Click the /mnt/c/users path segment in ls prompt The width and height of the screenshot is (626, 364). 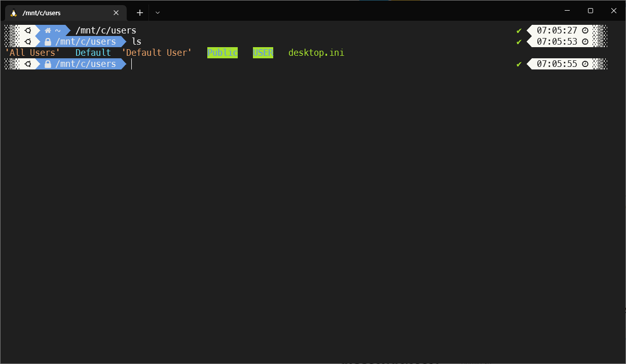(86, 42)
